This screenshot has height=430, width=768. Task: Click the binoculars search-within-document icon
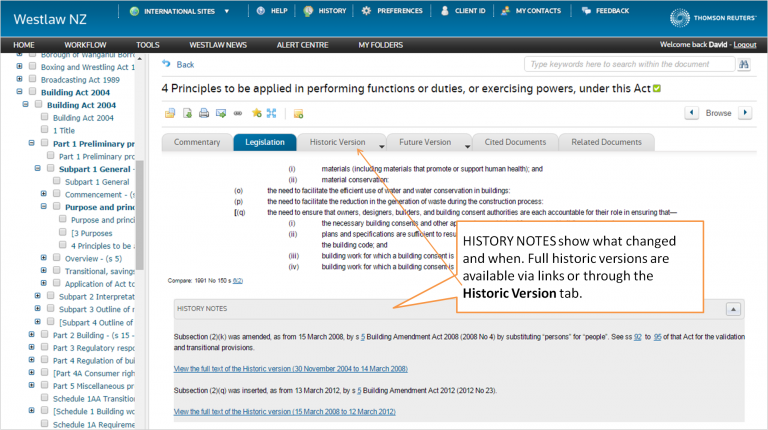coord(744,64)
